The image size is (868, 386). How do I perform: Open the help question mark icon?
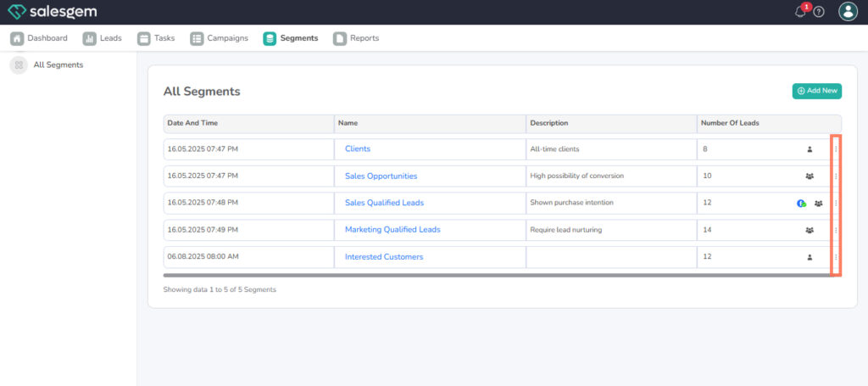pos(819,12)
